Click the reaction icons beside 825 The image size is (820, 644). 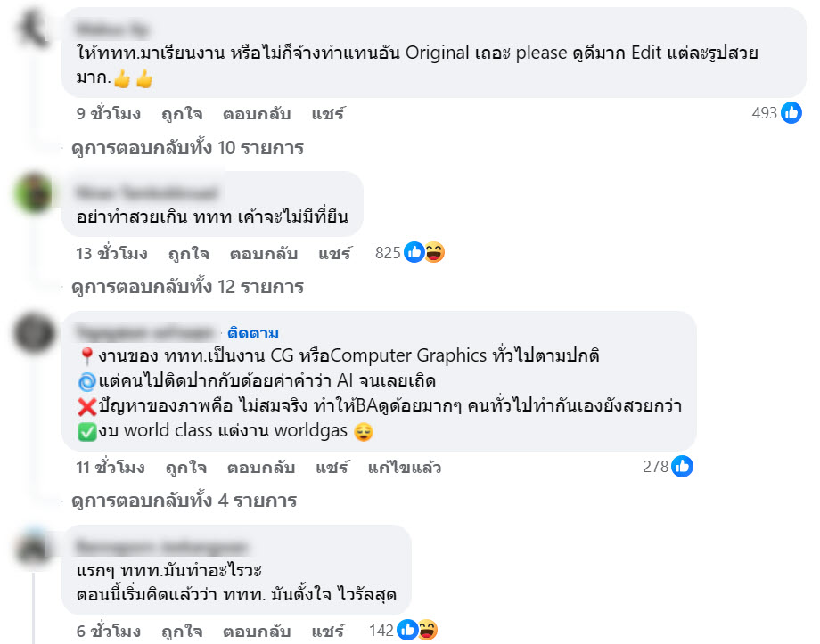pos(424,253)
